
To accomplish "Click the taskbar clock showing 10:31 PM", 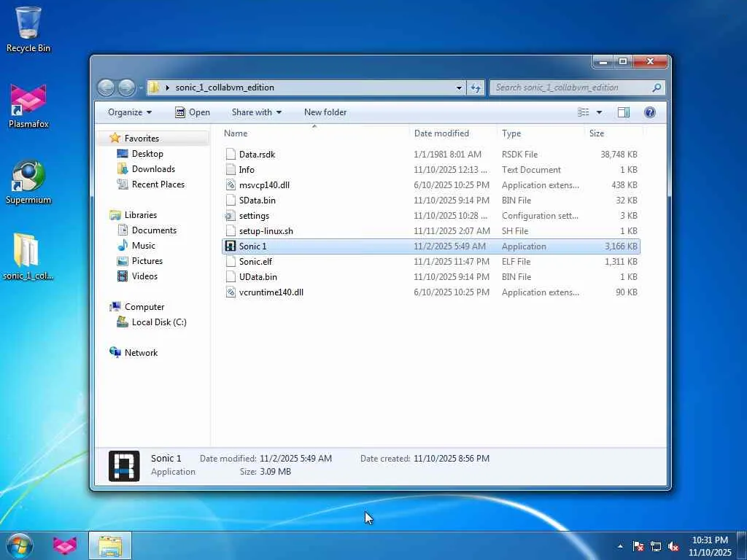I will click(x=710, y=546).
